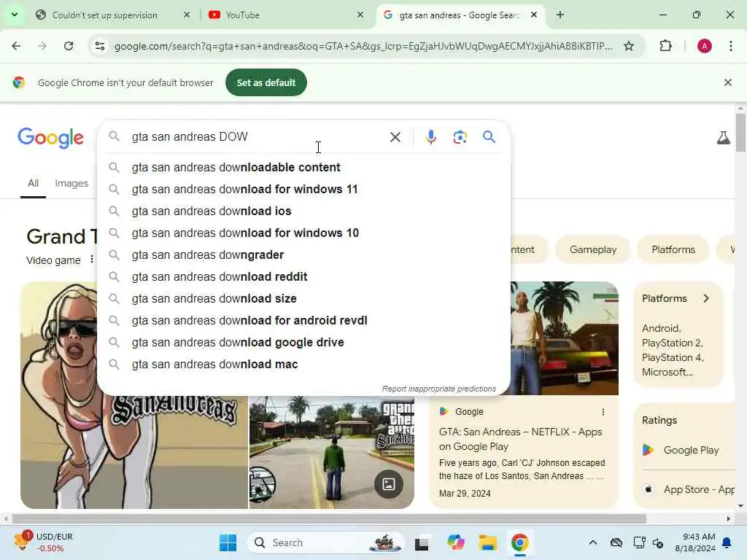Open more options beside Video game
747x560 pixels.
click(91, 260)
